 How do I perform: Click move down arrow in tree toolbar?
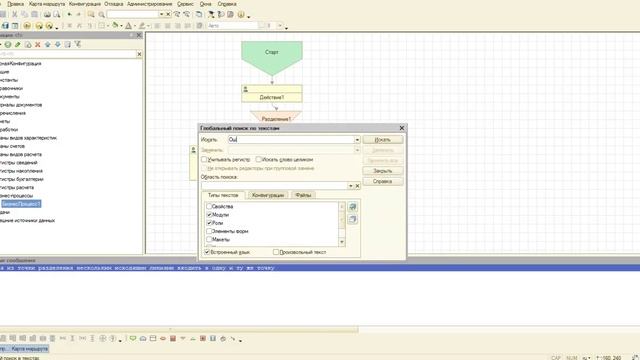[x=58, y=44]
